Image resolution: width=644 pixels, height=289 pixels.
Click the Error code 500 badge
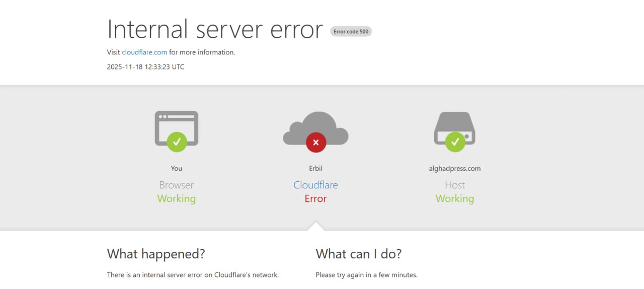click(x=351, y=31)
